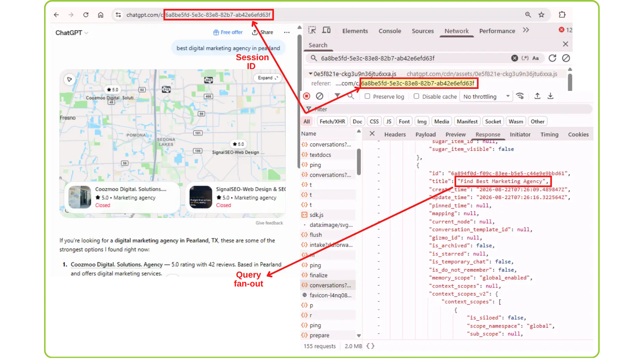This screenshot has width=644, height=359.
Task: Clear the search query text with X icon
Action: point(515,58)
